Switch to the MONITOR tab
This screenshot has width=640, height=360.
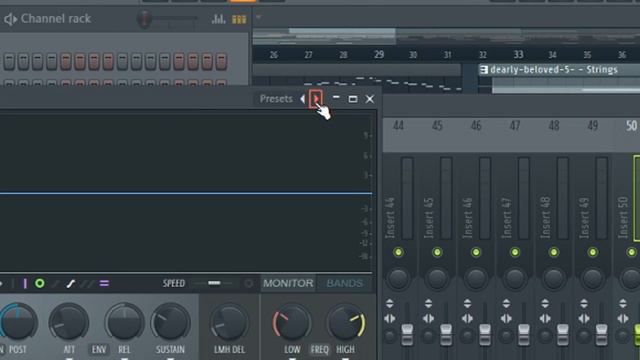tap(288, 283)
